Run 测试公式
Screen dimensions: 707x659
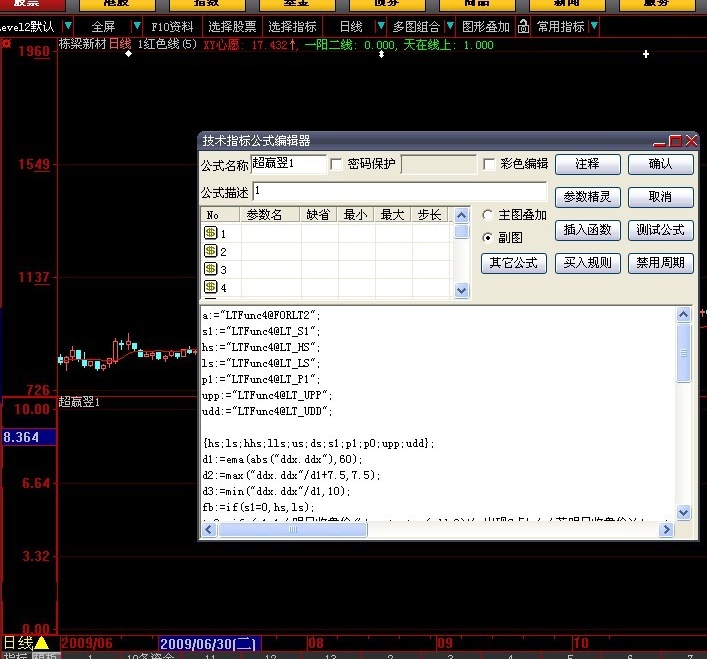tap(661, 230)
